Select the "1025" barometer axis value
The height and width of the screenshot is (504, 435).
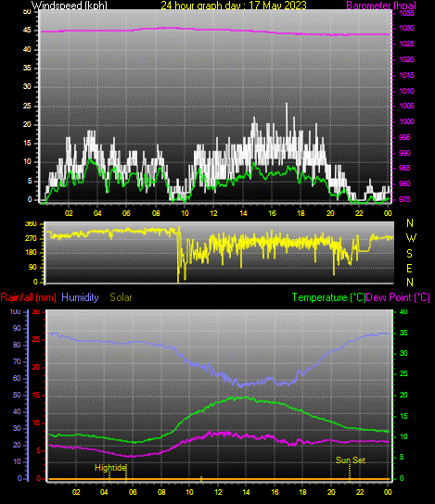coord(406,44)
